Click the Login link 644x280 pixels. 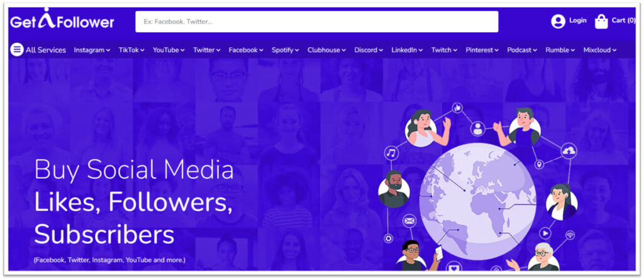point(578,21)
